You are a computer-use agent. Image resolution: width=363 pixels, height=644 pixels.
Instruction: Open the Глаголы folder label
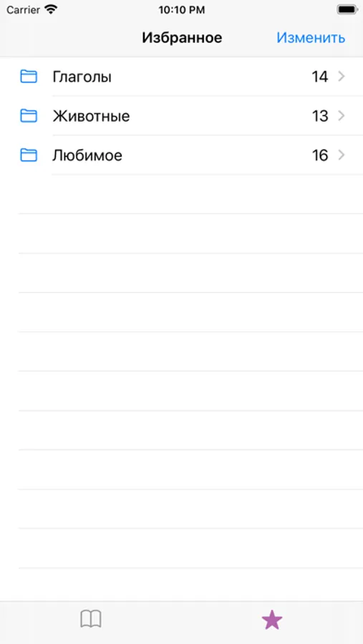(x=82, y=77)
